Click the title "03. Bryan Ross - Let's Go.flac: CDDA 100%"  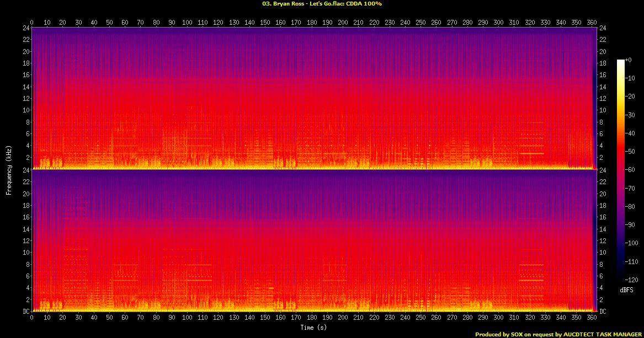[x=322, y=4]
